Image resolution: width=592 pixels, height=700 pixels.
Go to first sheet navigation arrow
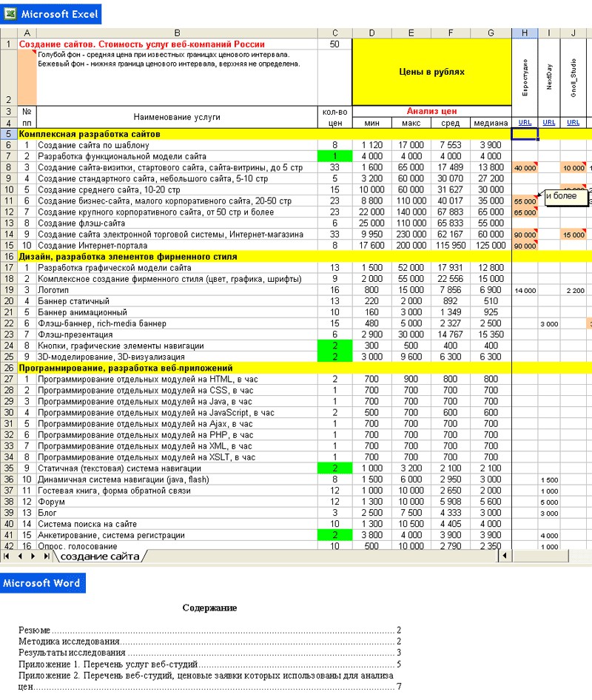[6, 556]
